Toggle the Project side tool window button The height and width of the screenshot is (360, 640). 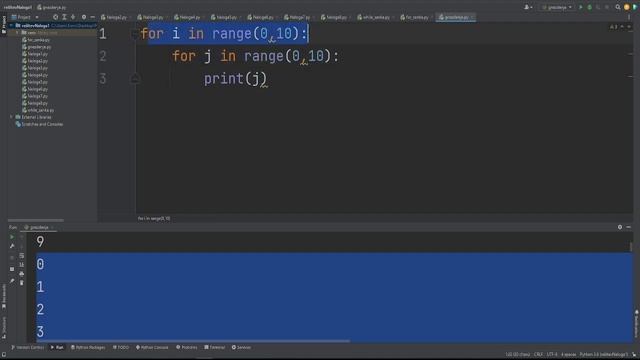(4, 24)
